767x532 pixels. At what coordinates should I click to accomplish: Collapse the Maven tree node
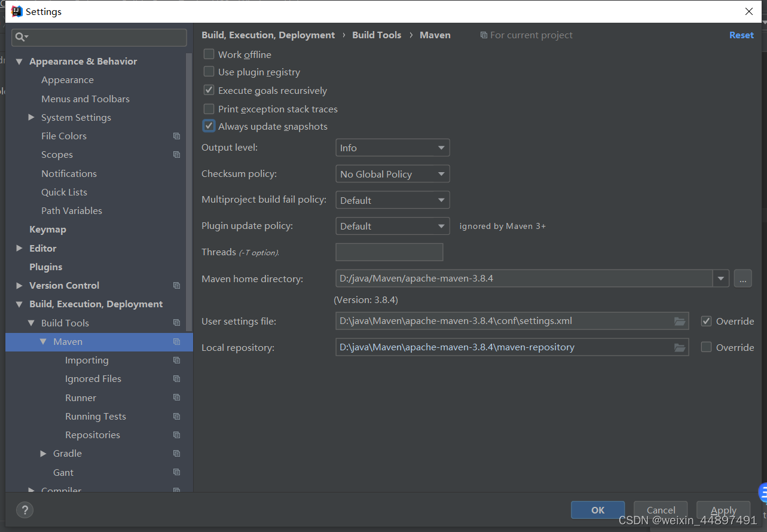pyautogui.click(x=43, y=342)
